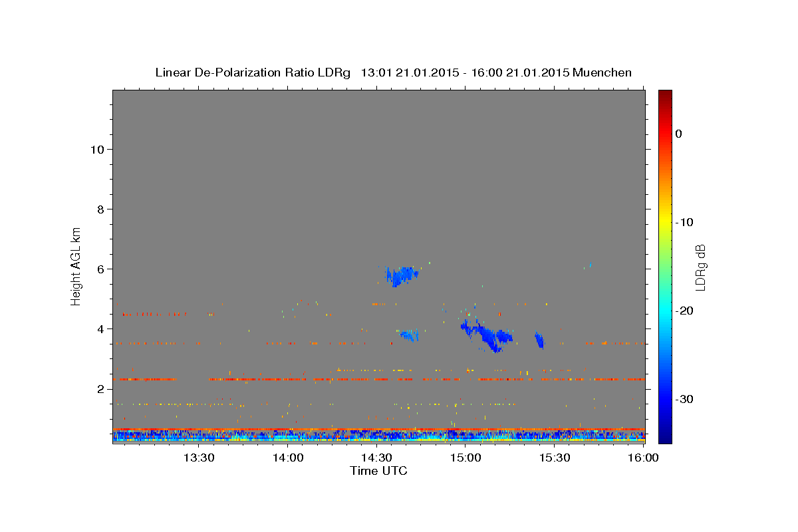The height and width of the screenshot is (532, 798).
Task: Click the 14:30 time tick label
Action: [376, 458]
